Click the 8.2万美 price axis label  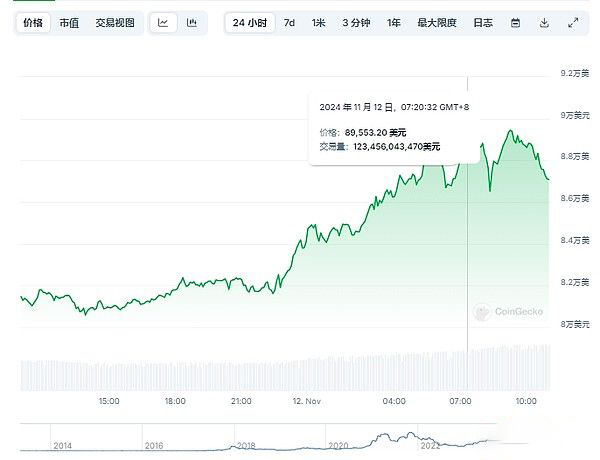tap(575, 282)
